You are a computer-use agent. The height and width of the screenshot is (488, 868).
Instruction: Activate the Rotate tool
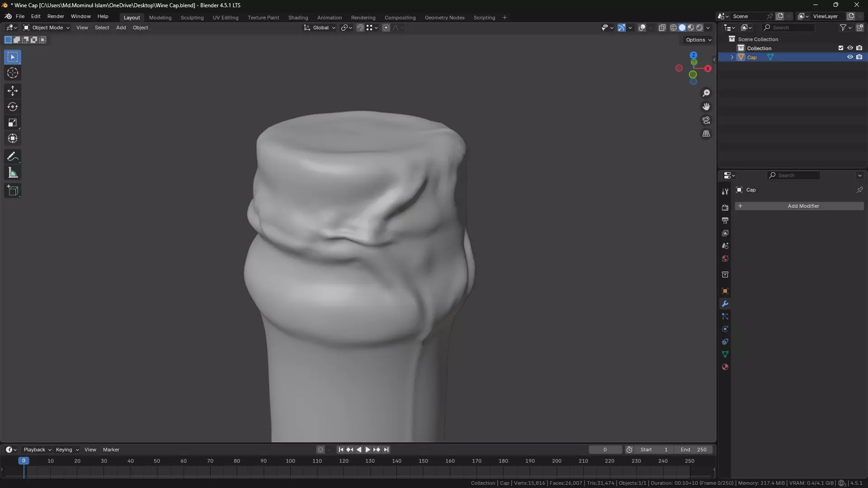[13, 107]
